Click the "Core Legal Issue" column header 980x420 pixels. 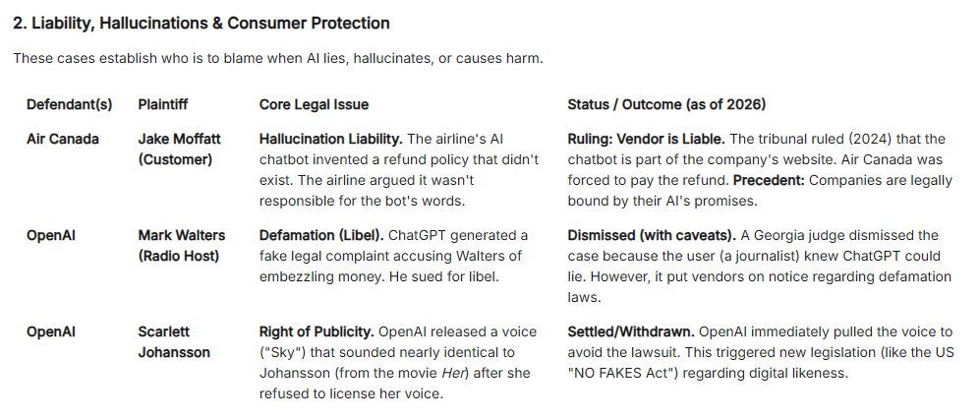pos(314,104)
